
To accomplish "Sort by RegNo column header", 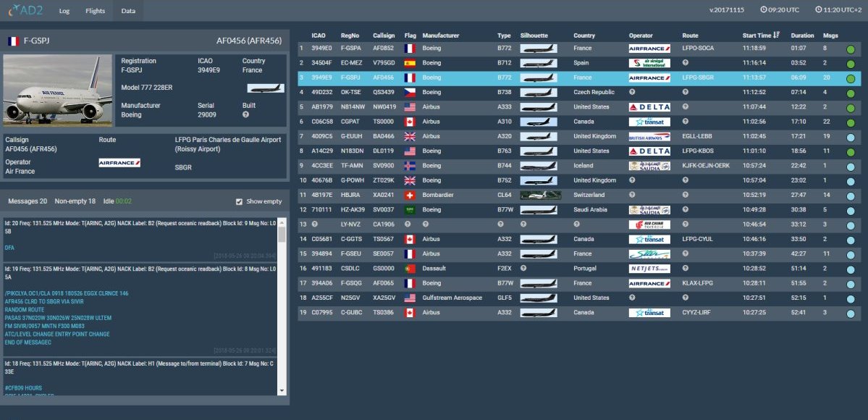I will point(350,35).
